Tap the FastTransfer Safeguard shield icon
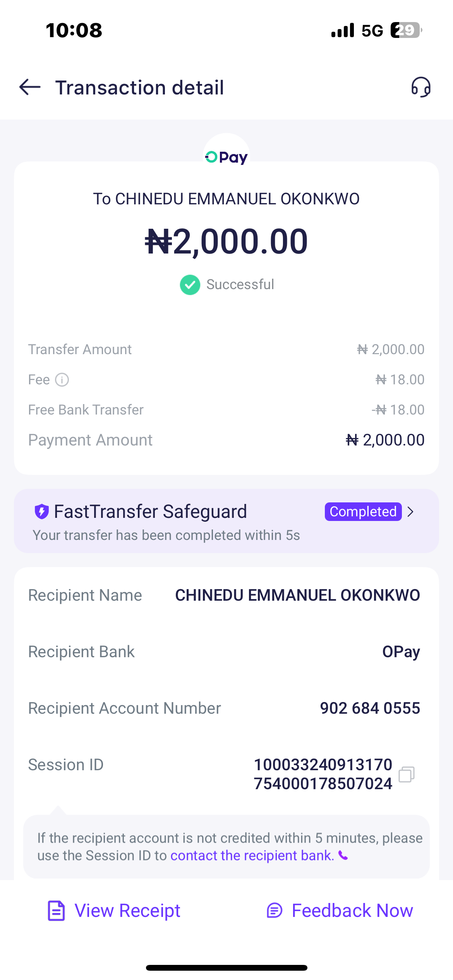The image size is (453, 980). click(x=42, y=511)
